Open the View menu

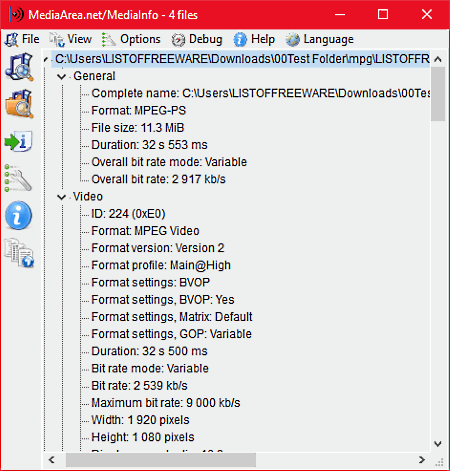70,39
